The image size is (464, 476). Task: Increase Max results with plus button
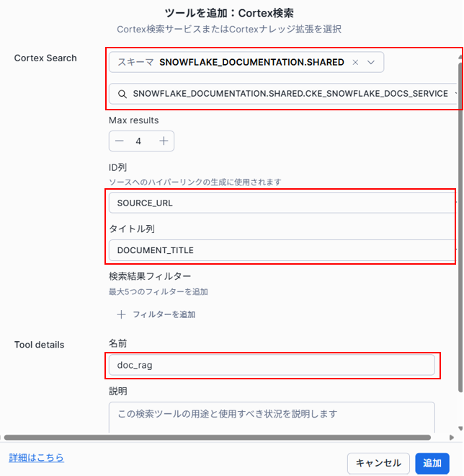tap(164, 141)
